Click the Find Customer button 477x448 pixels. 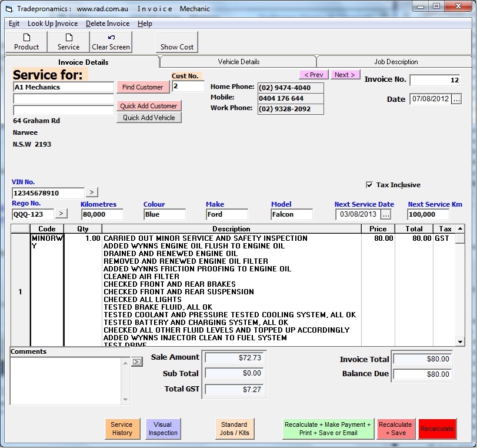pos(142,87)
